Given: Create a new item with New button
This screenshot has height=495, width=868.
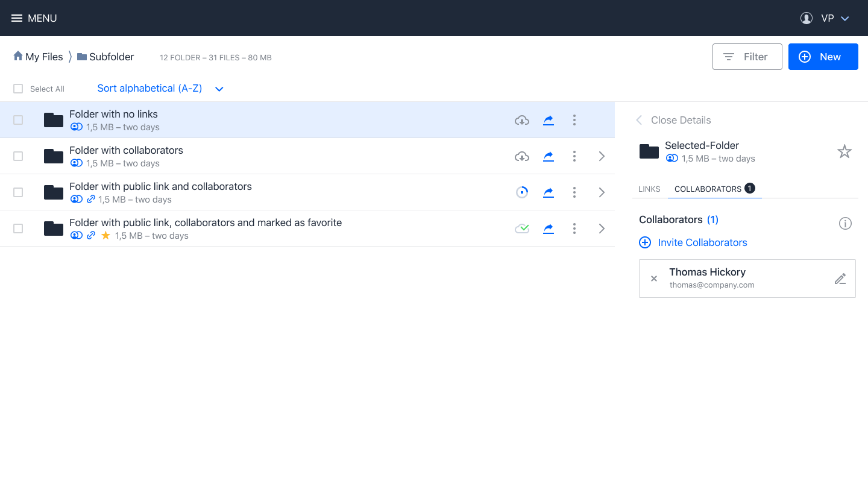Looking at the screenshot, I should (823, 57).
